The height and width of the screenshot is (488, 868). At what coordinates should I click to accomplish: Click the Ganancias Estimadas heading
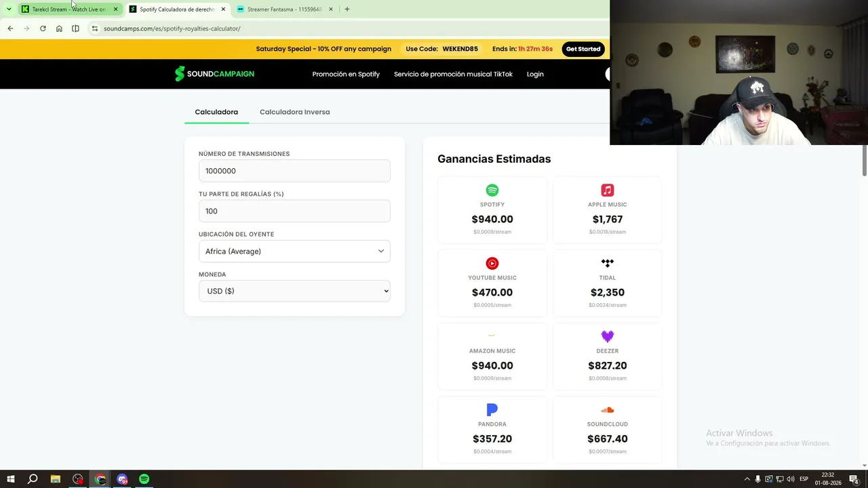(494, 159)
